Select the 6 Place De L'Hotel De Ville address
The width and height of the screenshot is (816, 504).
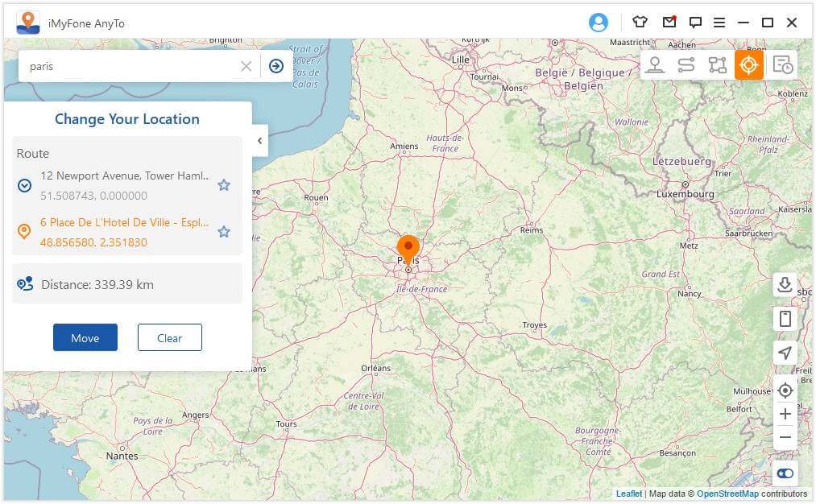(x=124, y=222)
